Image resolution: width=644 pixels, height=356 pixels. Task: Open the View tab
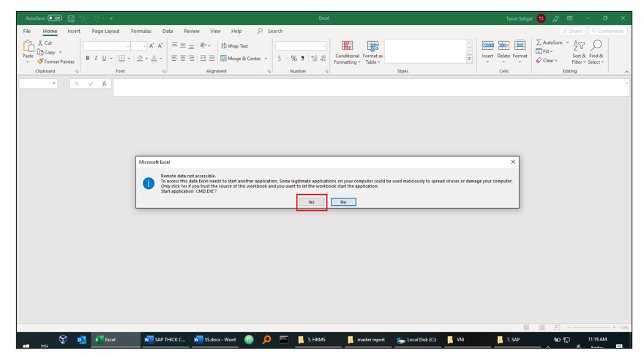(x=215, y=31)
